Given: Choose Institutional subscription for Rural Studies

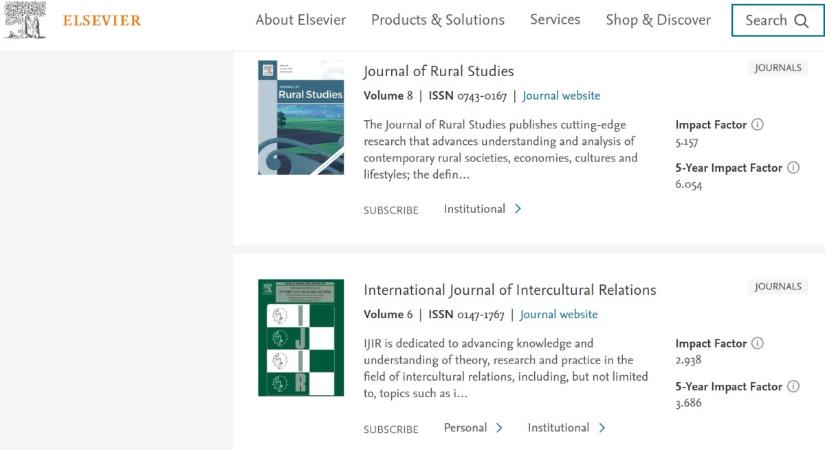Looking at the screenshot, I should coord(474,209).
